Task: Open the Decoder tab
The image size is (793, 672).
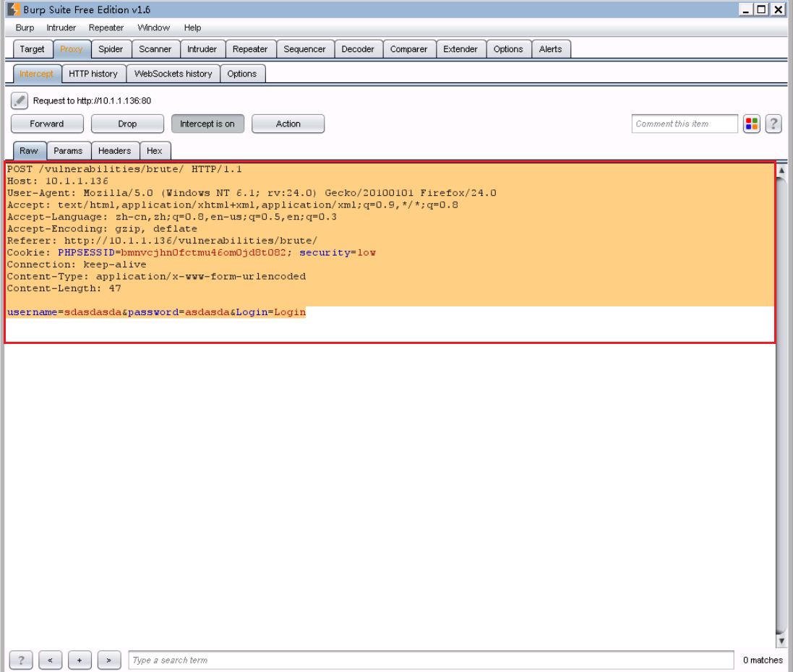Action: [358, 49]
